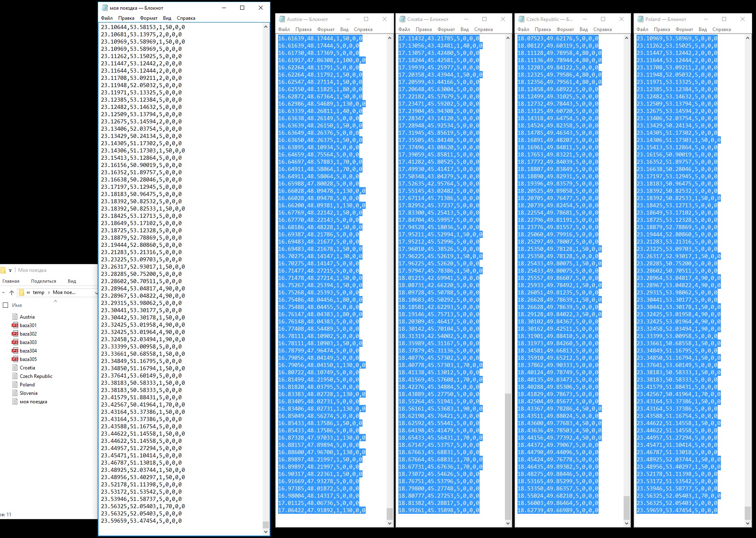Tick the select-all checkbox next to Имя
Image resolution: width=756 pixels, height=538 pixels.
6,305
